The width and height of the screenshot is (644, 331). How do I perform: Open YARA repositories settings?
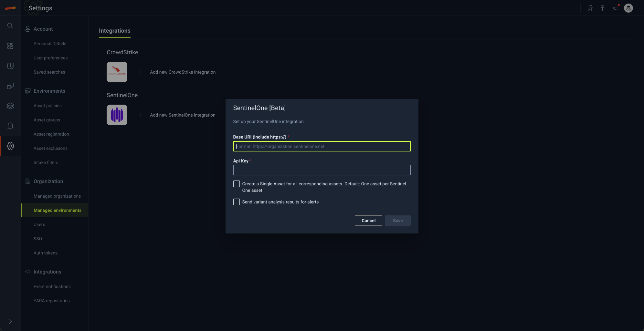click(52, 301)
